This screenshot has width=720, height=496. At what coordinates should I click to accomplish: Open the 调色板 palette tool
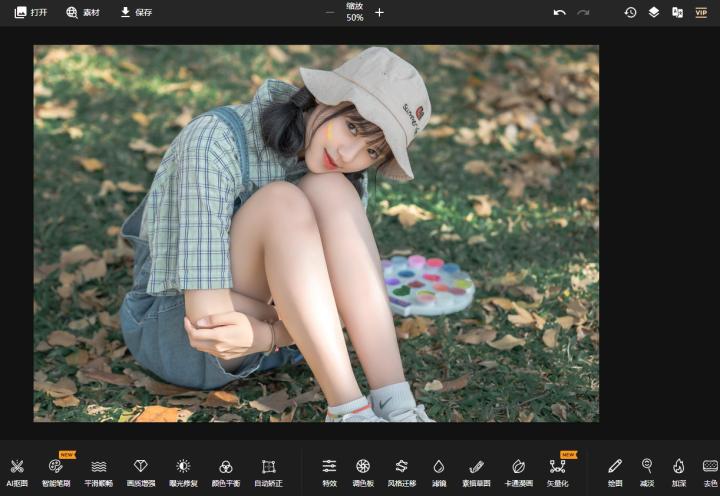pos(363,471)
